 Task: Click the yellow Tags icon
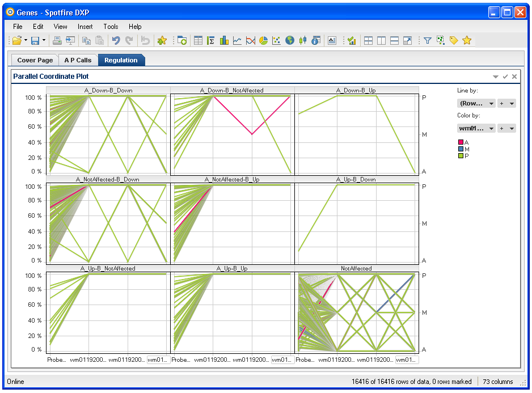(453, 40)
